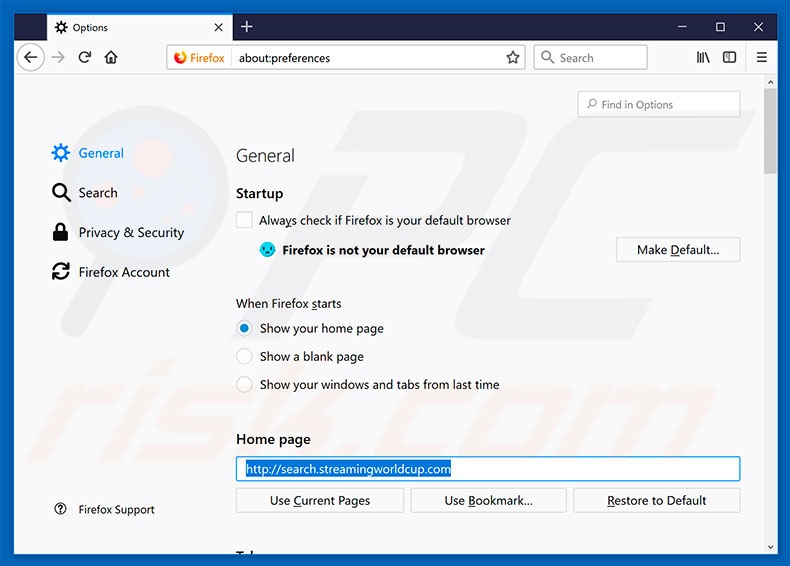Click the scrollbar down arrow
Viewport: 790px width, 566px height.
770,547
